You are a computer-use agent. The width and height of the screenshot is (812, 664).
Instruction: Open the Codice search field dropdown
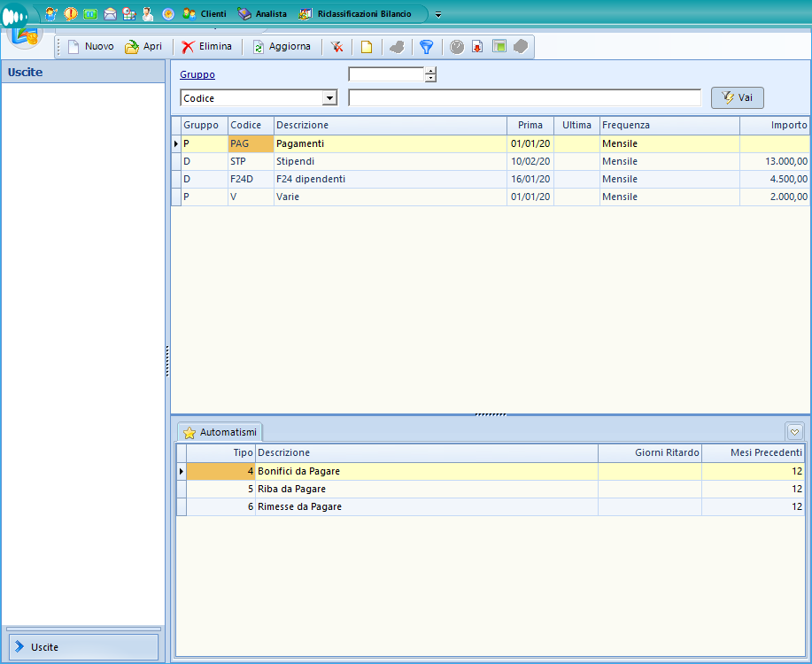[x=330, y=98]
